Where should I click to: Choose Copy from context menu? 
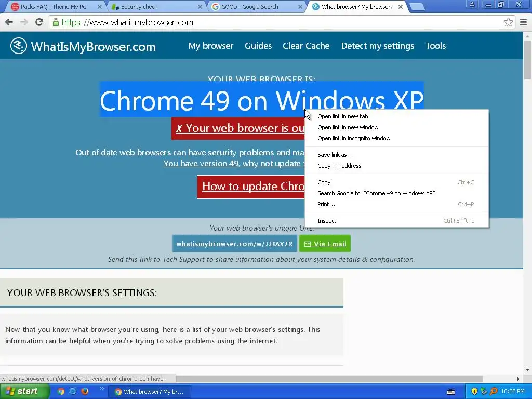[396, 182]
